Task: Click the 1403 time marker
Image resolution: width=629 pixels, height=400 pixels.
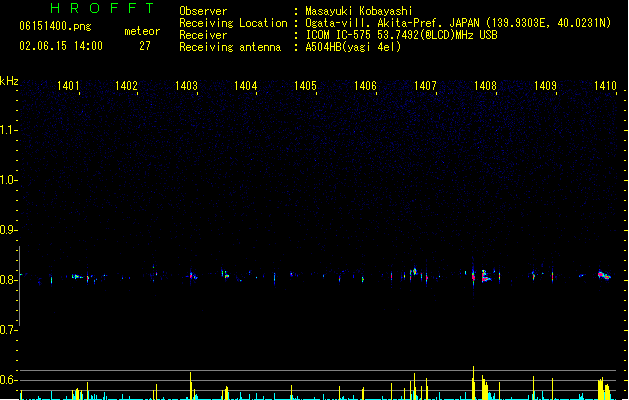Action: tap(187, 86)
